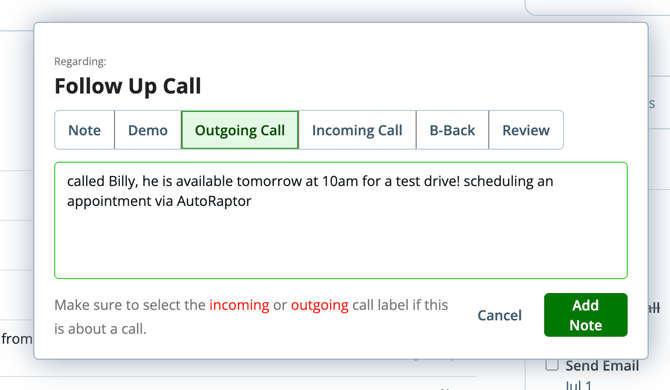This screenshot has width=670, height=390.
Task: Click the word Billy in the note
Action: [123, 182]
